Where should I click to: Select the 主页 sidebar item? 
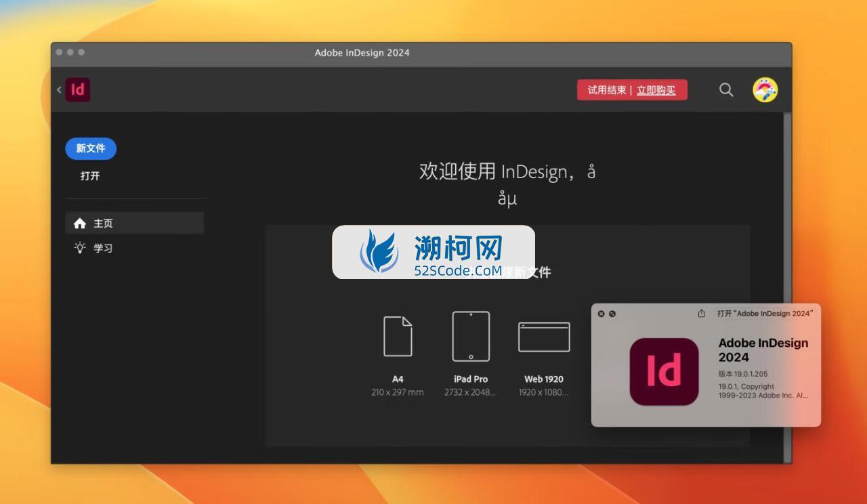point(135,223)
